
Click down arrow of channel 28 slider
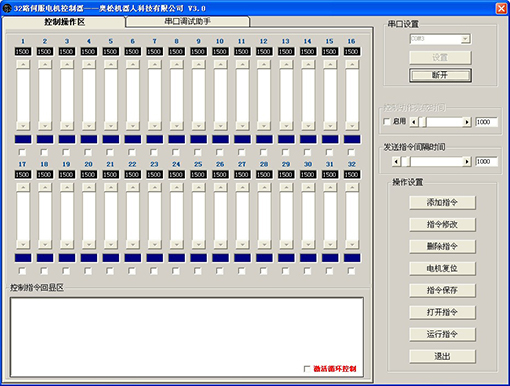264,244
